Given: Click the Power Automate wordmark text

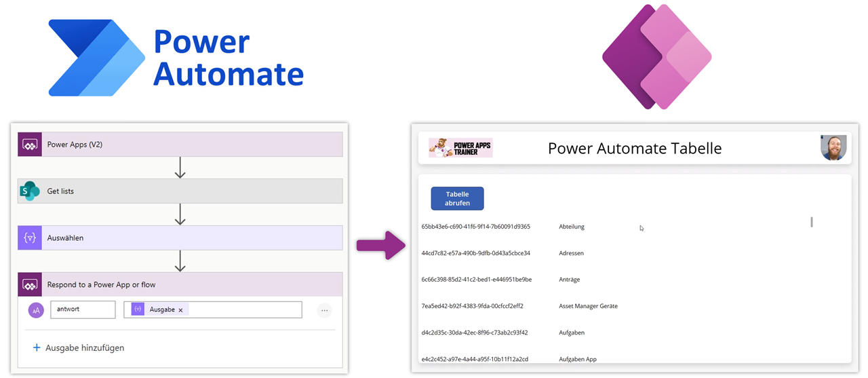Looking at the screenshot, I should click(x=229, y=57).
